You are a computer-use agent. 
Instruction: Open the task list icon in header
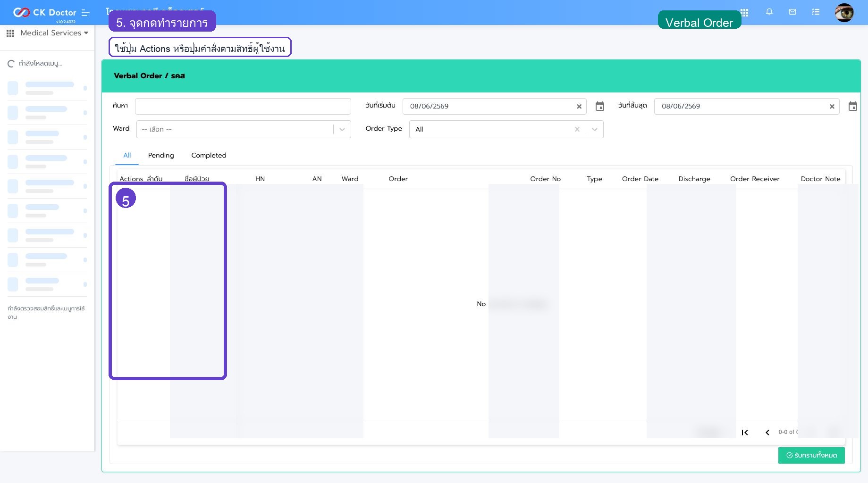point(816,12)
